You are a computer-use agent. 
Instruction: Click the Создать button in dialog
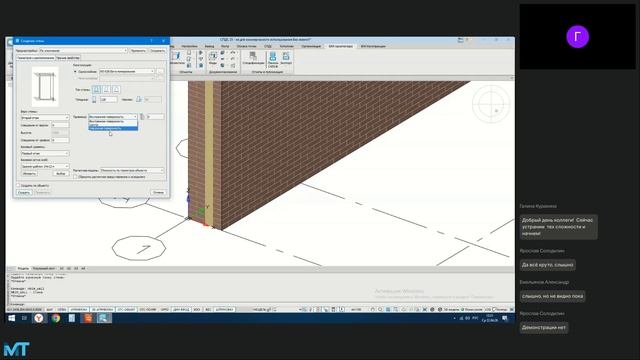pyautogui.click(x=24, y=192)
